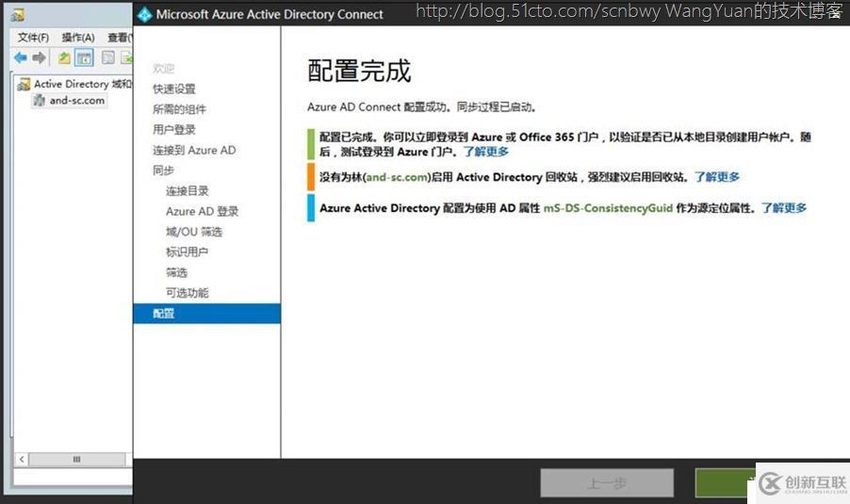The width and height of the screenshot is (850, 504).
Task: Click the Azure AD Connect logo icon
Action: click(144, 14)
